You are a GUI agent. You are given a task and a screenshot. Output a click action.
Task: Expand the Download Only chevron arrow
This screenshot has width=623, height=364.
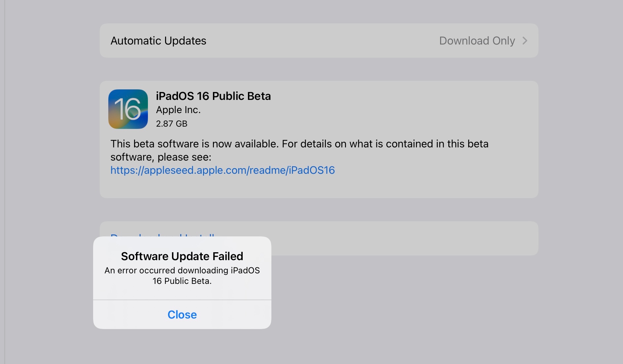[x=525, y=41]
